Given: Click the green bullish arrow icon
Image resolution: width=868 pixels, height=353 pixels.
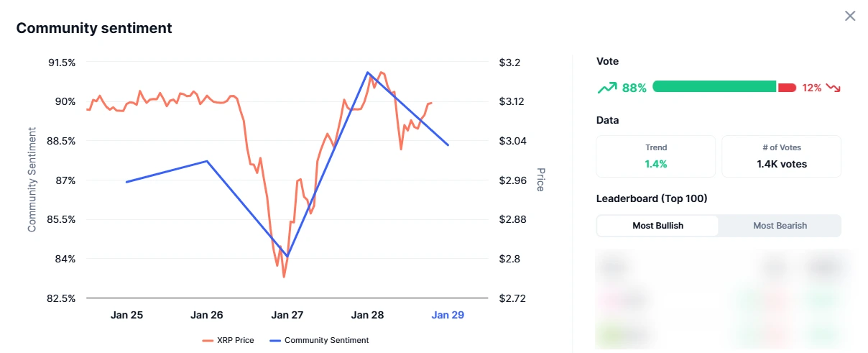Looking at the screenshot, I should 607,88.
